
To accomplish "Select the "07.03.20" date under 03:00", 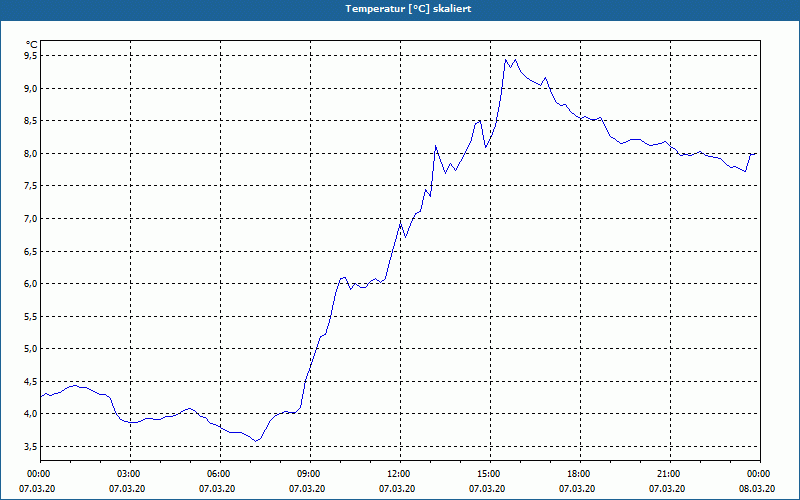I will 127,488.
